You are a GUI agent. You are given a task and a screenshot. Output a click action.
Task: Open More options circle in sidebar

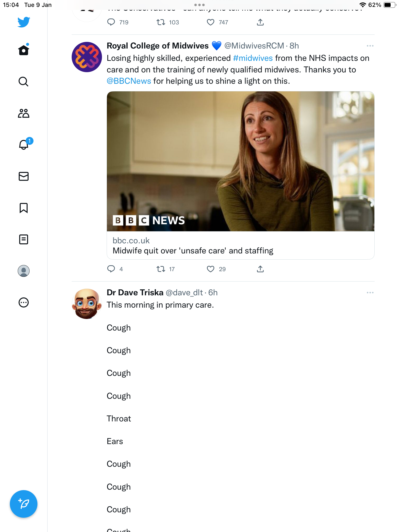pyautogui.click(x=24, y=302)
